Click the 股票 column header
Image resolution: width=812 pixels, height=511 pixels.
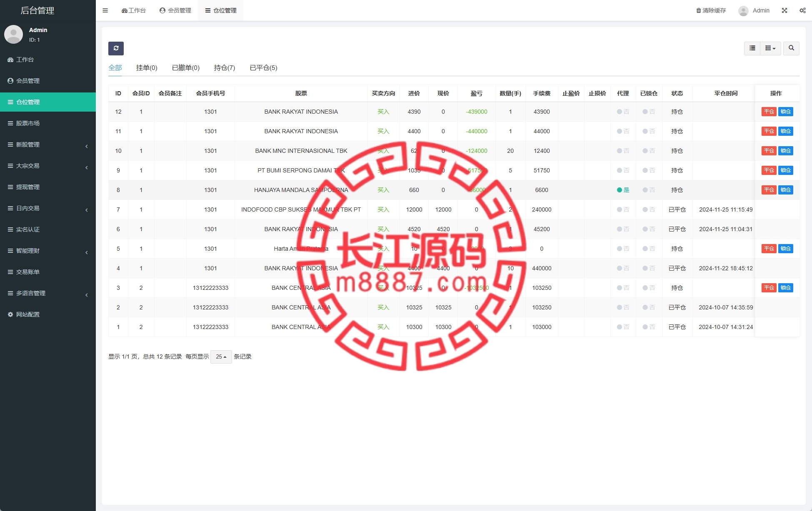pos(301,93)
